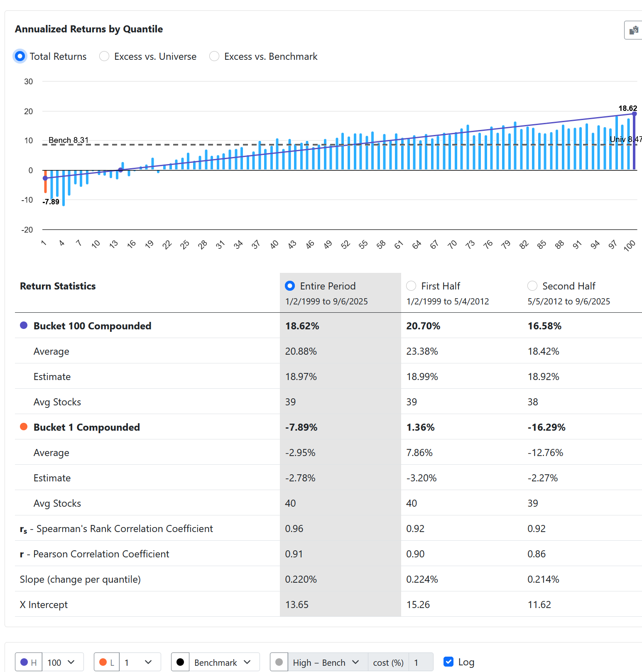Choose the Entire Period radio button
642x672 pixels.
[290, 286]
